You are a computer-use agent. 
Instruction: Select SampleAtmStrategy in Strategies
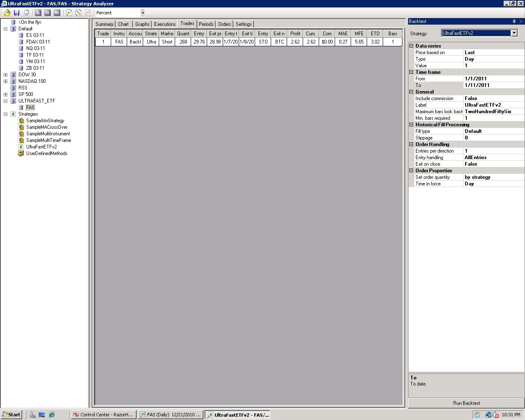[x=45, y=121]
